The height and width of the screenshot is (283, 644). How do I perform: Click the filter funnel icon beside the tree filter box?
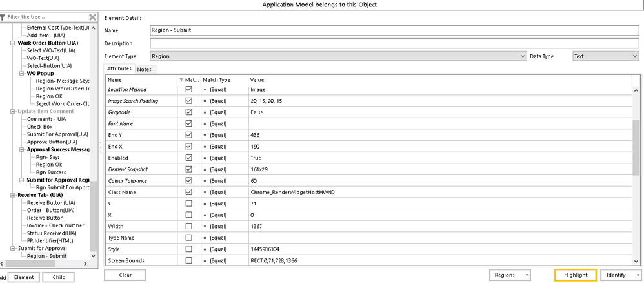click(3, 17)
